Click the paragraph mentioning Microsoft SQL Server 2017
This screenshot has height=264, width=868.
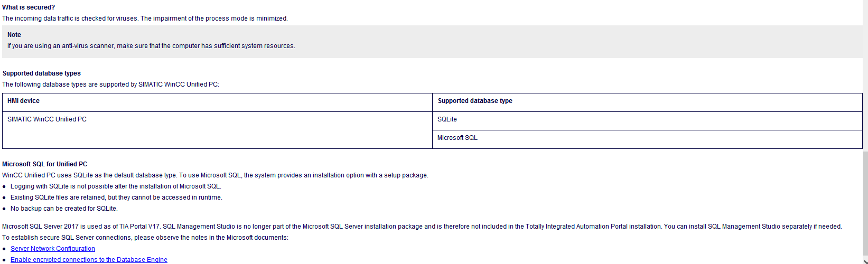pos(422,227)
